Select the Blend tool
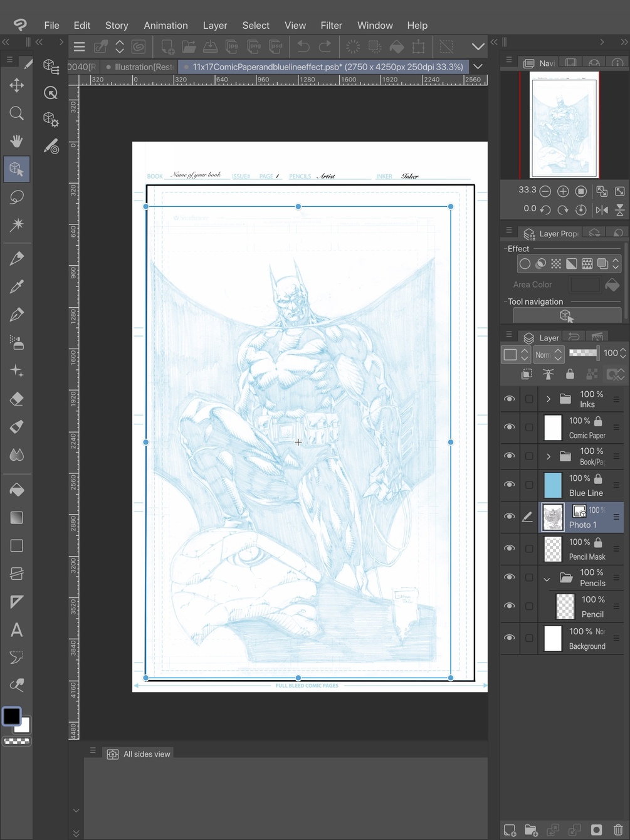The image size is (630, 840). 17,454
